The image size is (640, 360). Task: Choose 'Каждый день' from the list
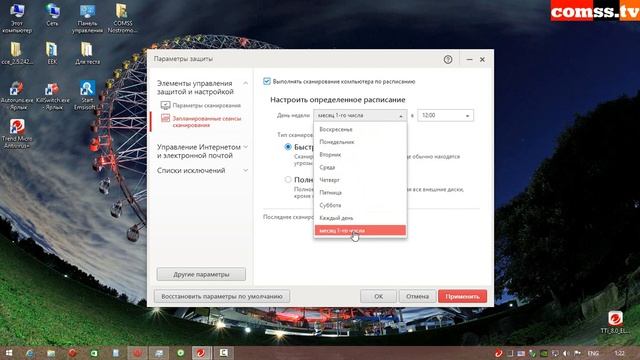(x=360, y=218)
